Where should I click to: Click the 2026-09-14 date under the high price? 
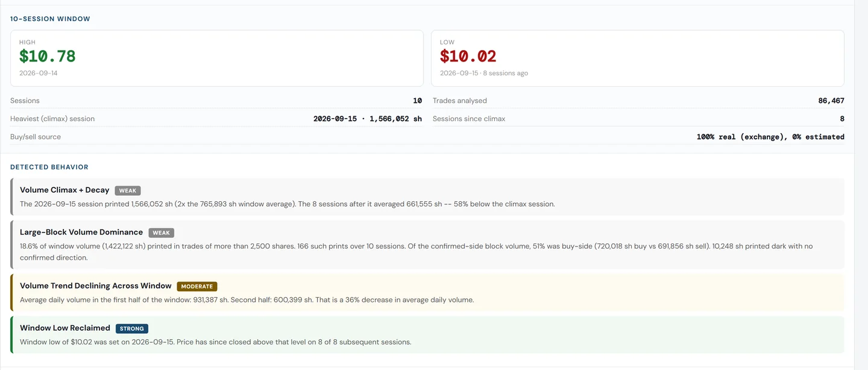pyautogui.click(x=39, y=73)
